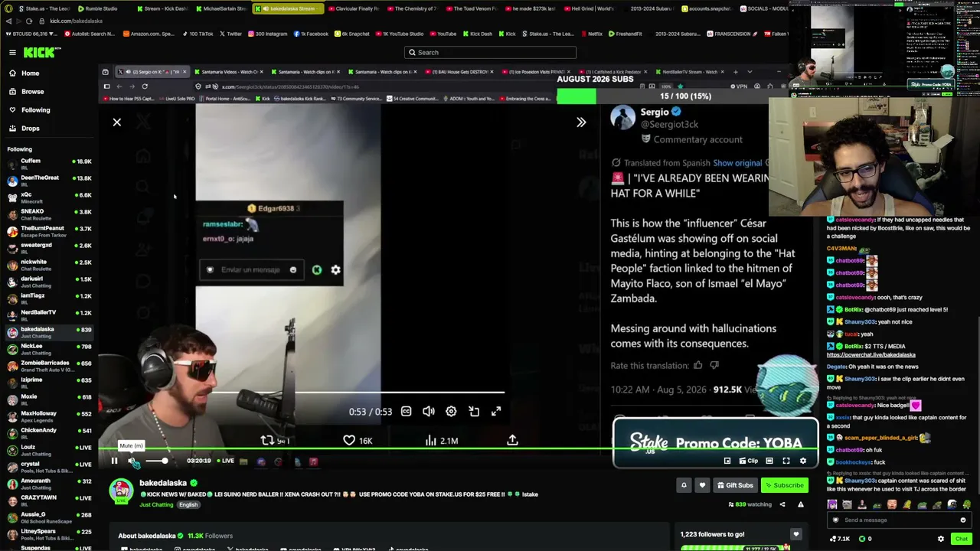Open SNEAKO channel in sidebar
980x551 pixels.
tap(49, 214)
